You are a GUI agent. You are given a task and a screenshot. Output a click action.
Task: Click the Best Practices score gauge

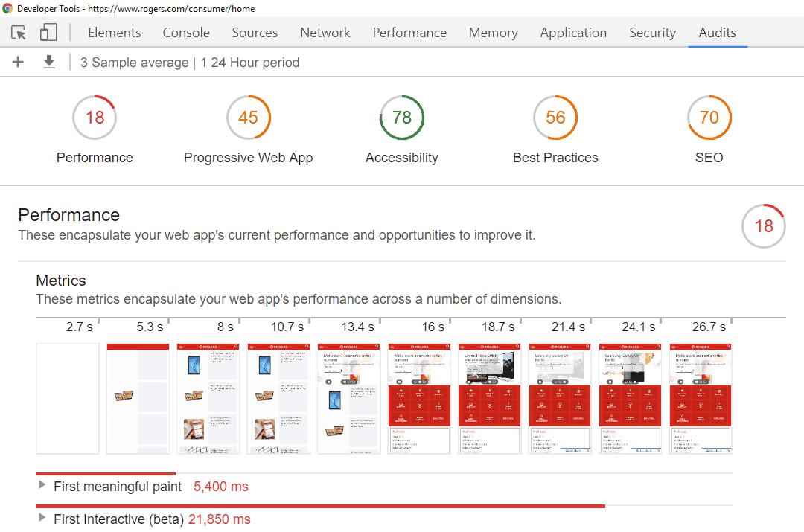[555, 118]
